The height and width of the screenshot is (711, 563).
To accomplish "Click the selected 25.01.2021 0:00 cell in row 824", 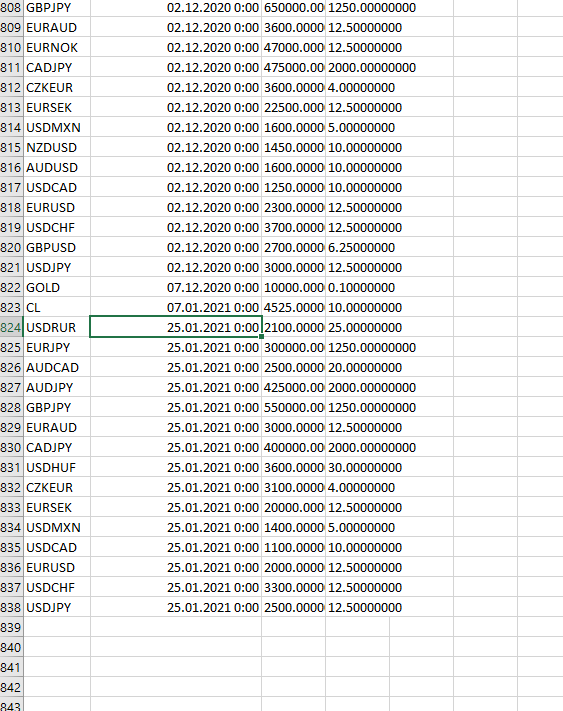I will pos(176,327).
